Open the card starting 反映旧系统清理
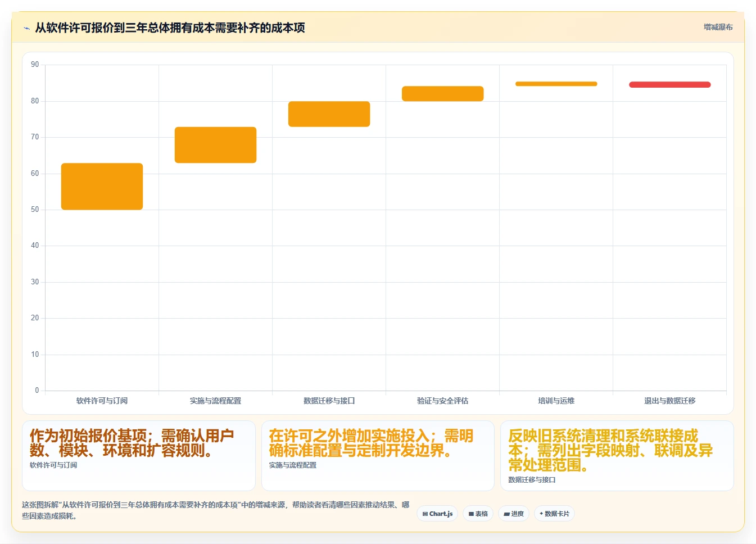 [617, 455]
